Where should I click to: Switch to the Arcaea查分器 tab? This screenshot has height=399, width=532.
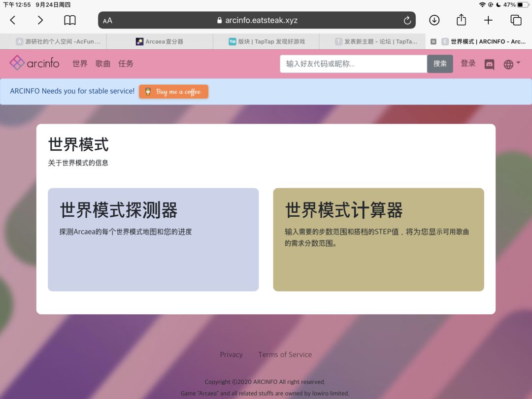tap(160, 41)
